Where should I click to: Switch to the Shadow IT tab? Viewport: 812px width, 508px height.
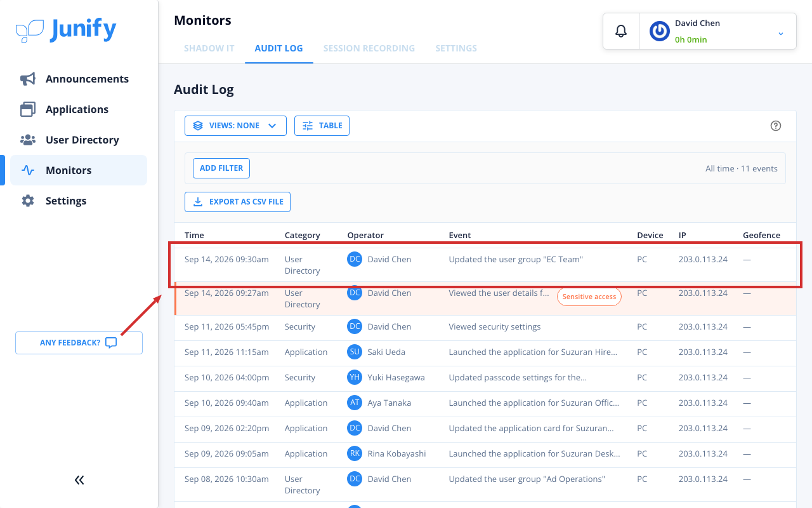coord(209,48)
